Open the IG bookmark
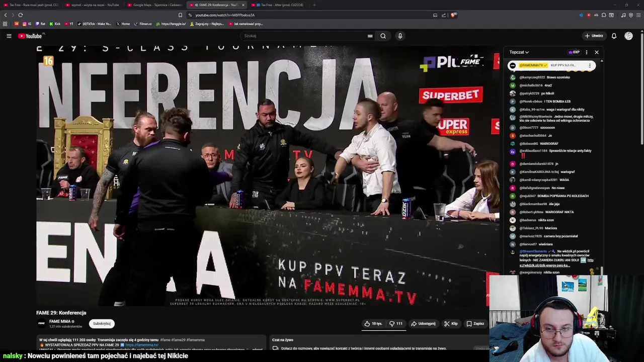The width and height of the screenshot is (644, 362). tap(27, 24)
